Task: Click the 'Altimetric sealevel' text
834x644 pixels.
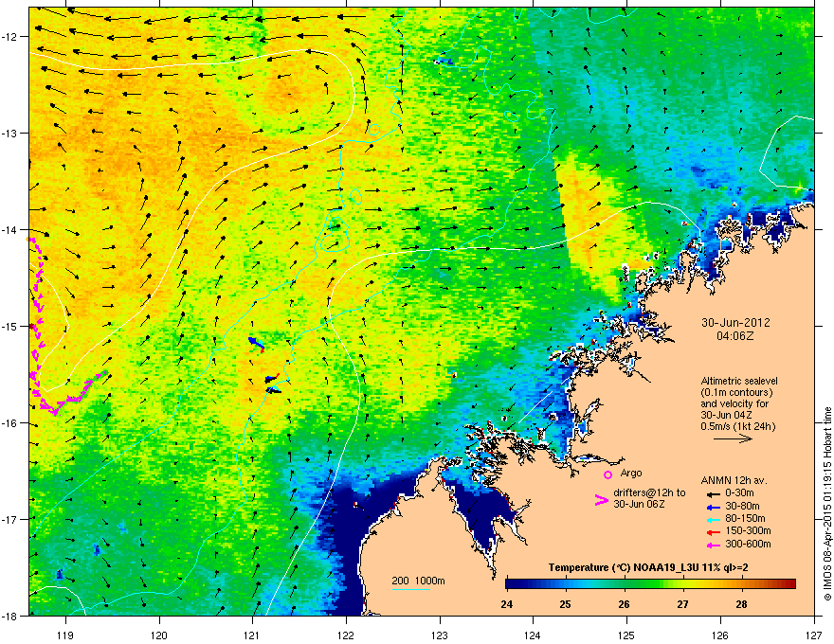Action: (739, 381)
